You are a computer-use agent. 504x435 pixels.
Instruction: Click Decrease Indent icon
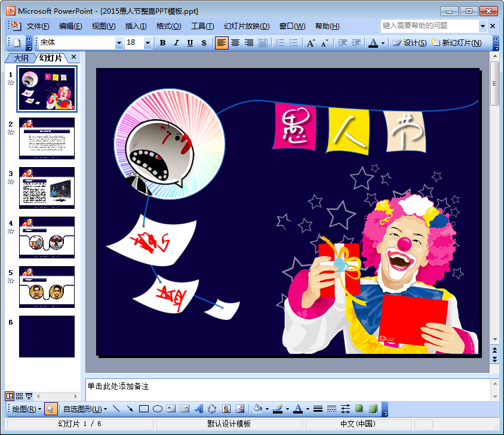click(x=343, y=43)
